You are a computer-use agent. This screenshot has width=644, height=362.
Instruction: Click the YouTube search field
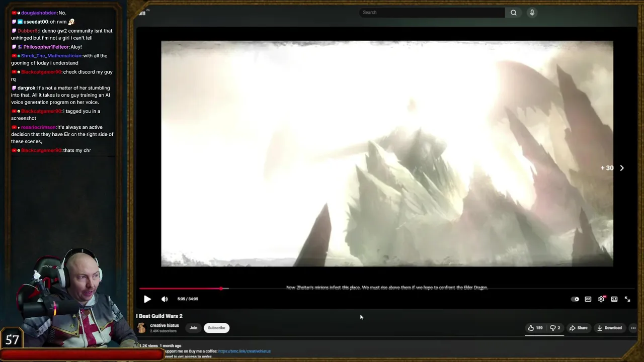[x=432, y=13]
